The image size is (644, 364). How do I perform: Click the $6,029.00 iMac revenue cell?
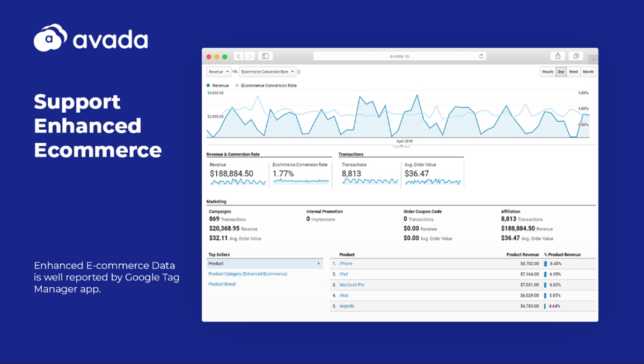(x=529, y=295)
